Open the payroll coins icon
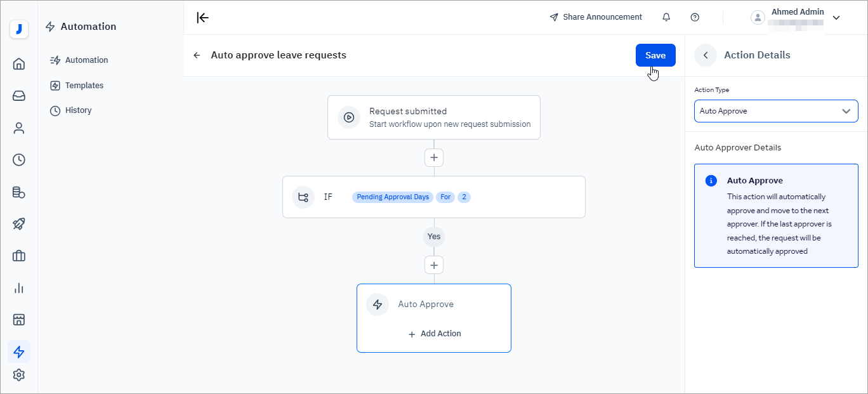 19,192
